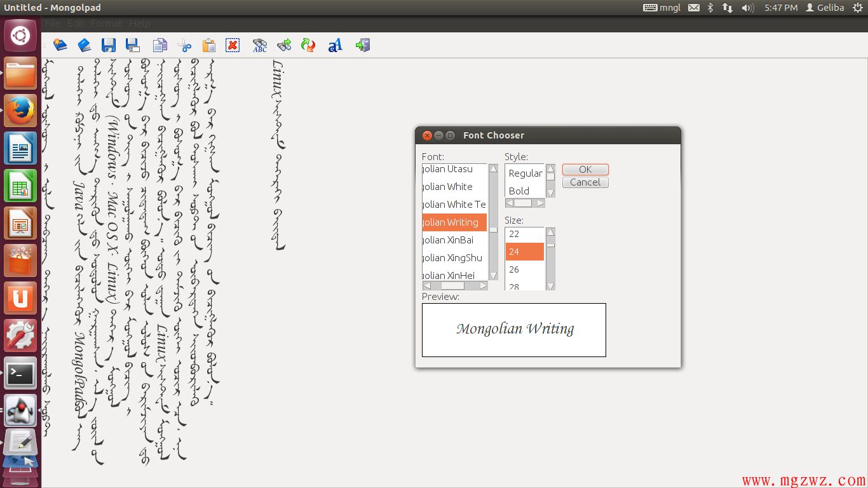Select Mongolian Writing font entry
This screenshot has height=488, width=868.
point(454,222)
